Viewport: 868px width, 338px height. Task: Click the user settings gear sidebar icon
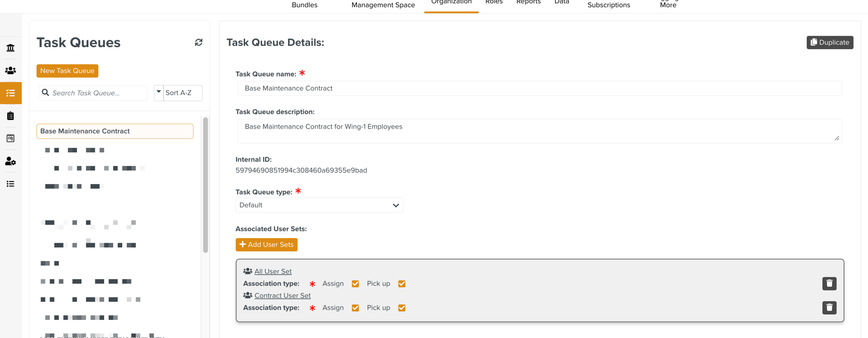click(10, 161)
